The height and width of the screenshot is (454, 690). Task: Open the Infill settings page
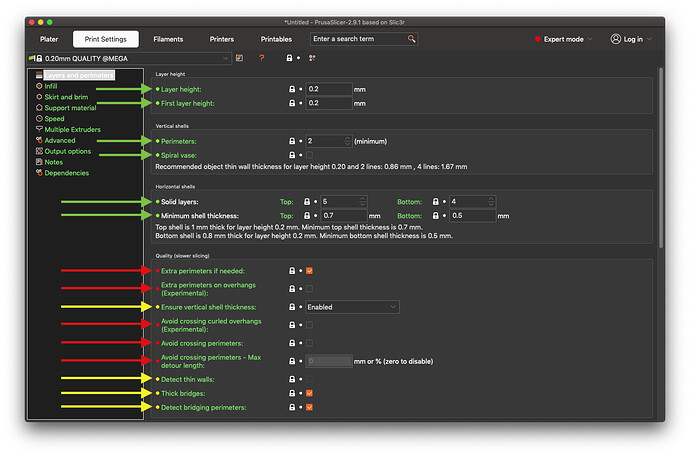tap(51, 86)
